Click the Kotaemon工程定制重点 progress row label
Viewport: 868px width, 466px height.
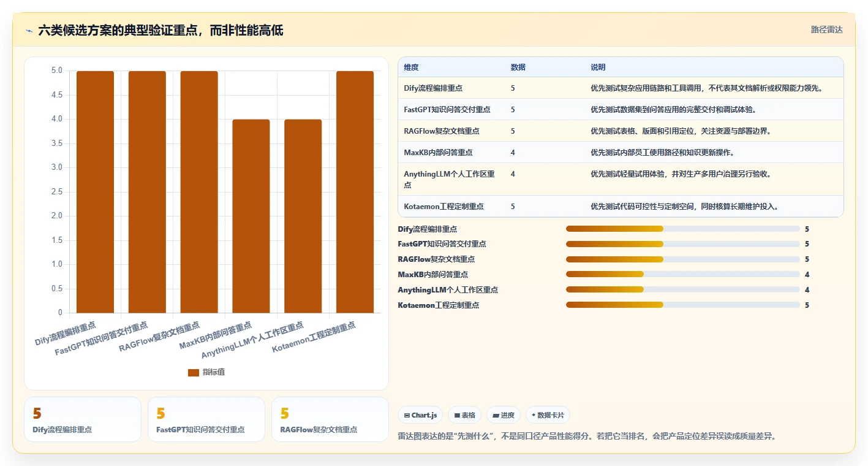pos(438,305)
